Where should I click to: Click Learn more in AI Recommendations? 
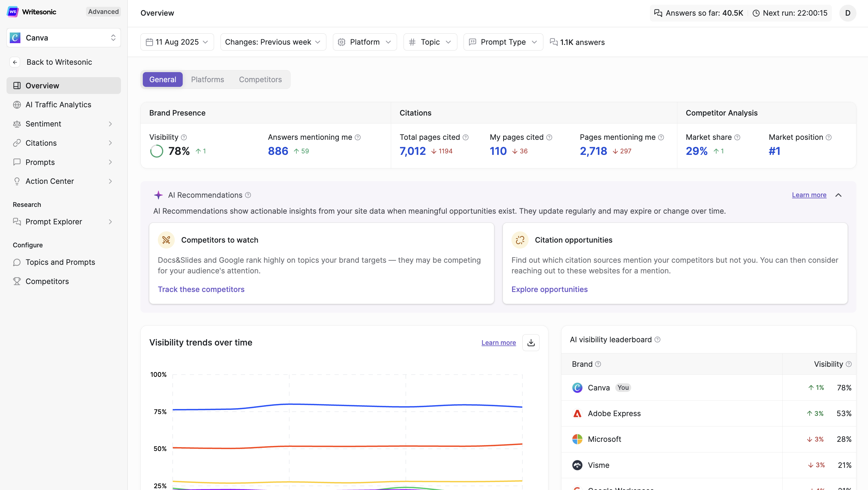click(809, 195)
